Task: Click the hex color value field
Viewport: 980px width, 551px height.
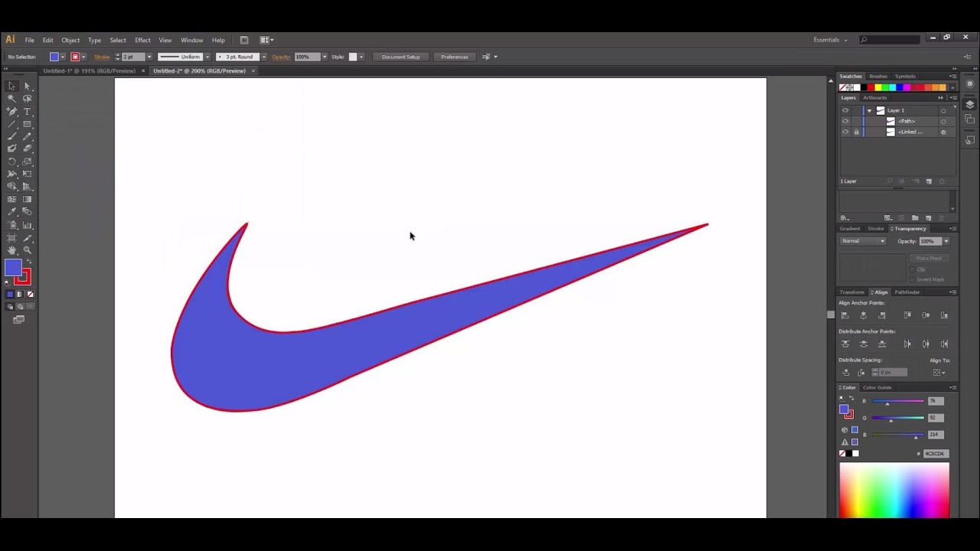Action: [936, 454]
